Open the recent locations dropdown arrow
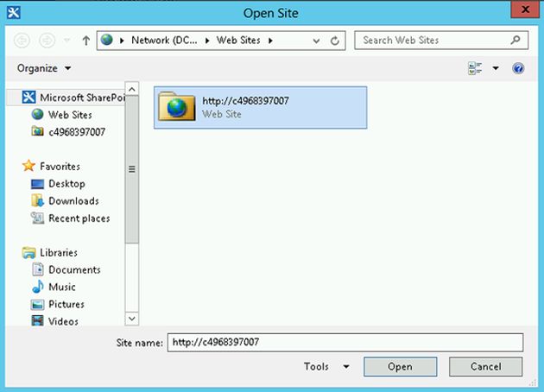544x392 pixels. pos(67,41)
